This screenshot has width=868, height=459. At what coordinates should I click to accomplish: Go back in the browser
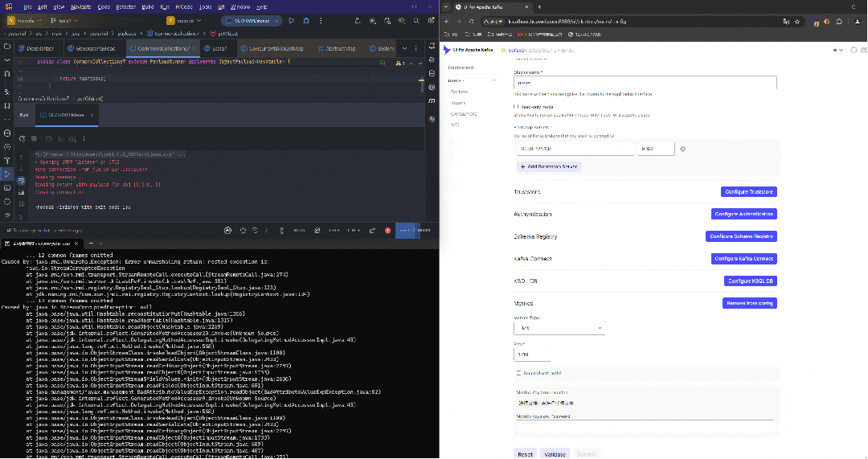(446, 22)
